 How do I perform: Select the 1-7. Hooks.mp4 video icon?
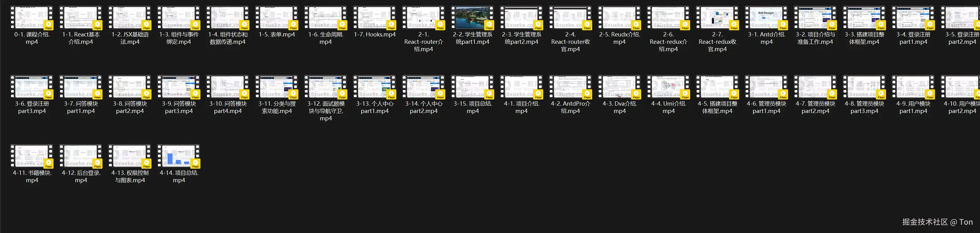pos(374,18)
